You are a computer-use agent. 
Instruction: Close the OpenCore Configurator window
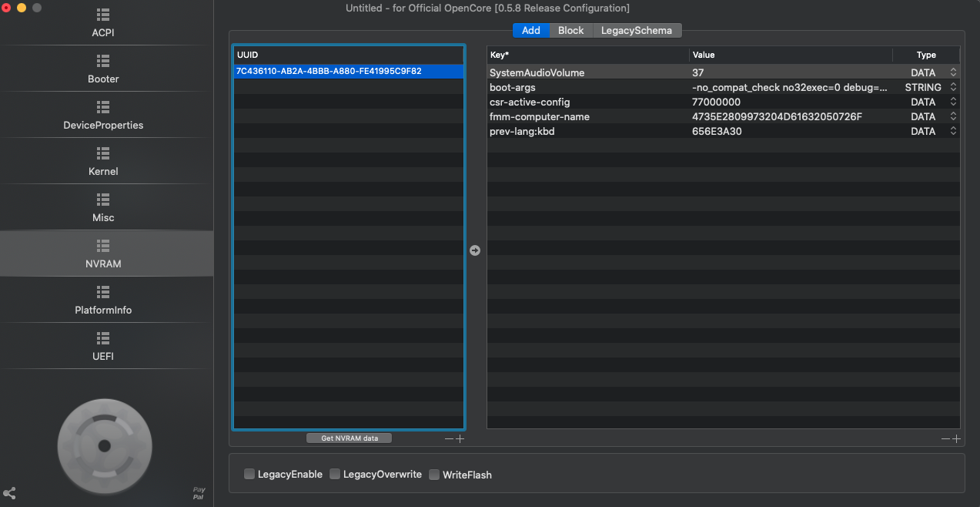(6, 7)
